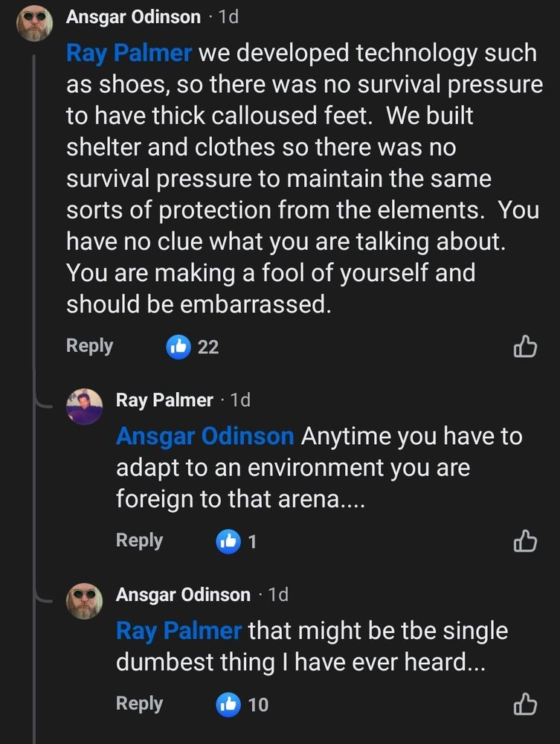This screenshot has height=744, width=560.
Task: Open Ansgar Odinson mention in Ray's reply
Action: pyautogui.click(x=205, y=437)
